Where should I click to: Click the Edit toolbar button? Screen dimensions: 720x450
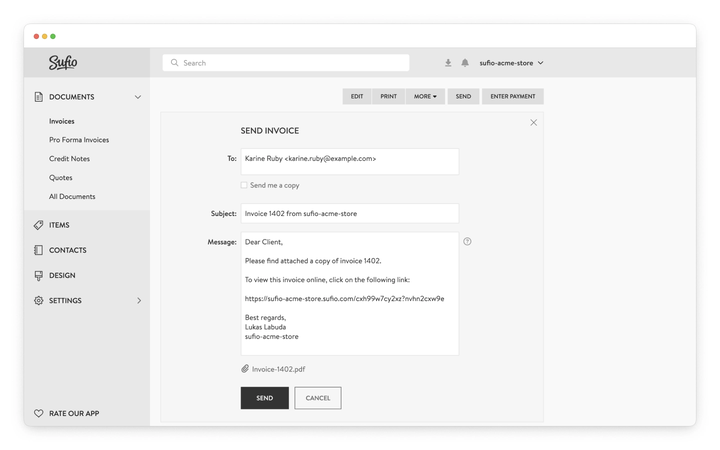pos(357,96)
